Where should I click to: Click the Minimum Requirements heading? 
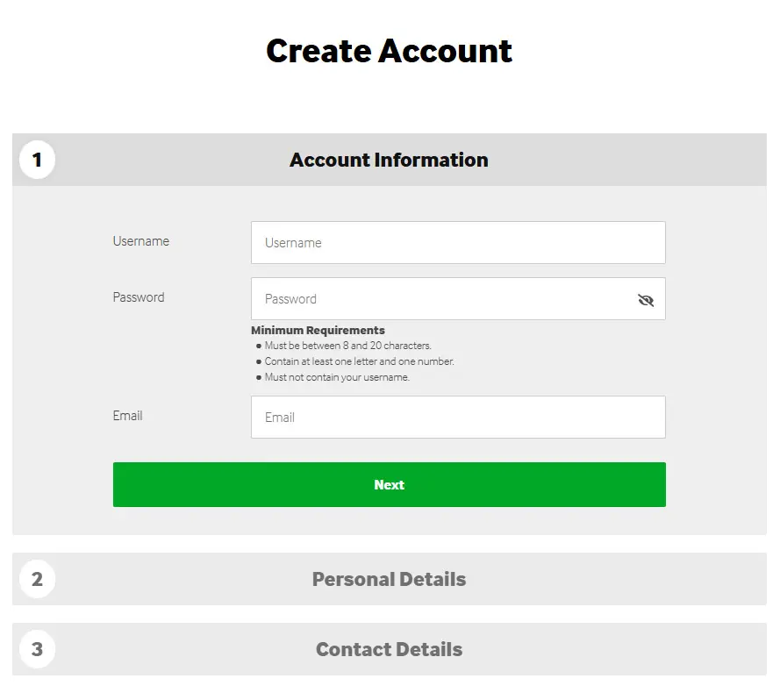318,330
